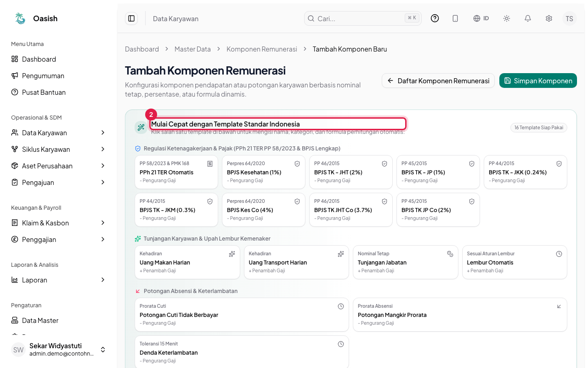
Task: Pick the Uang Makan Harian template
Action: 187,262
